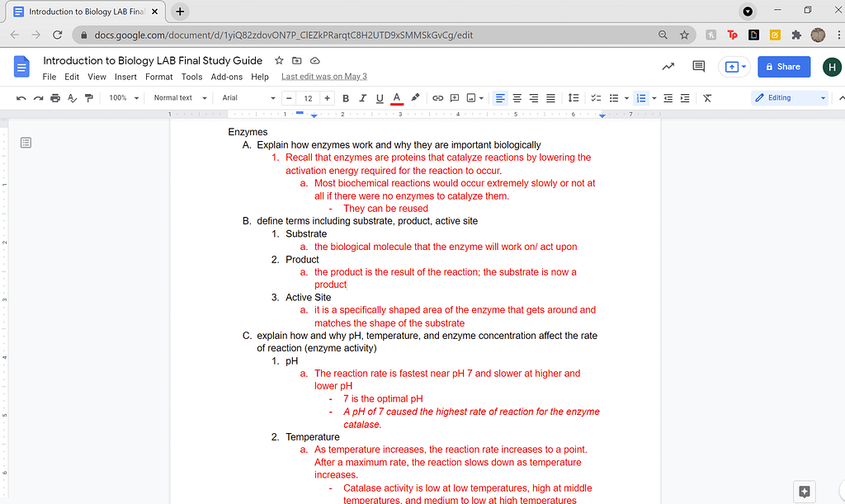The width and height of the screenshot is (845, 504).
Task: Open the Add-ons menu
Action: [x=226, y=77]
